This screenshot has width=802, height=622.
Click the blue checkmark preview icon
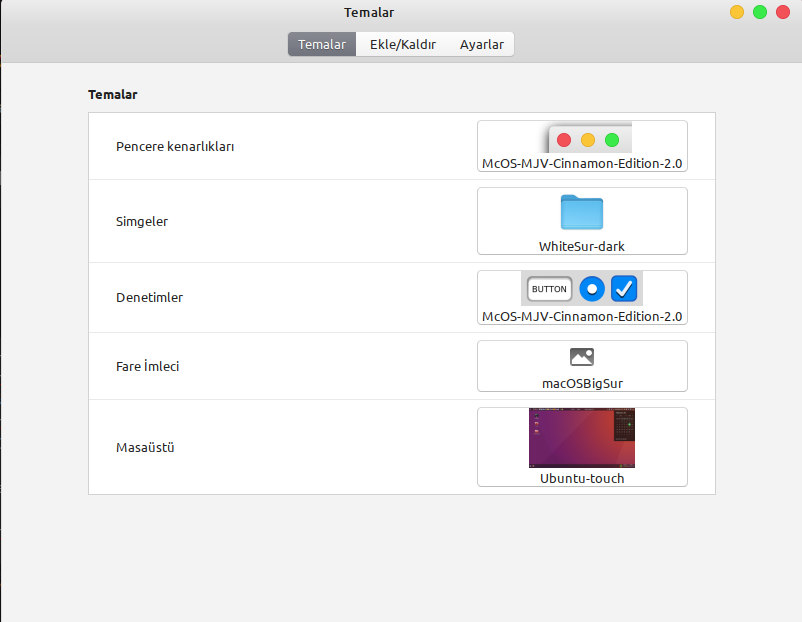(624, 289)
